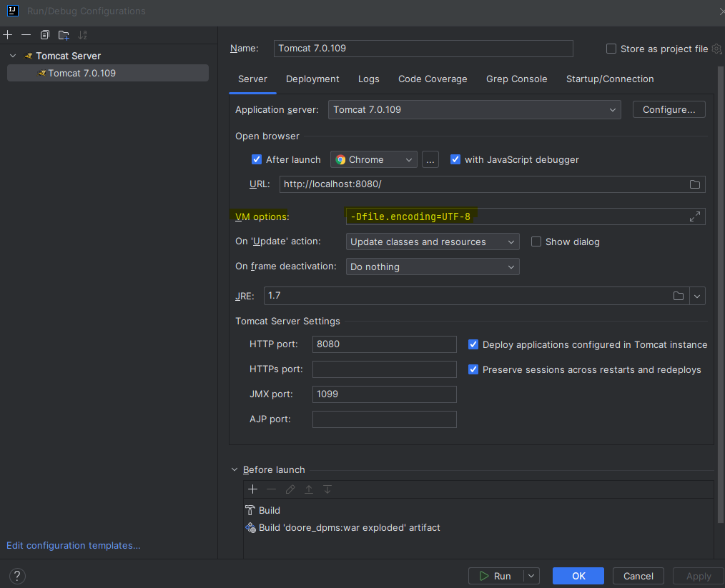Remove the selected configuration
The image size is (725, 588).
[x=26, y=34]
